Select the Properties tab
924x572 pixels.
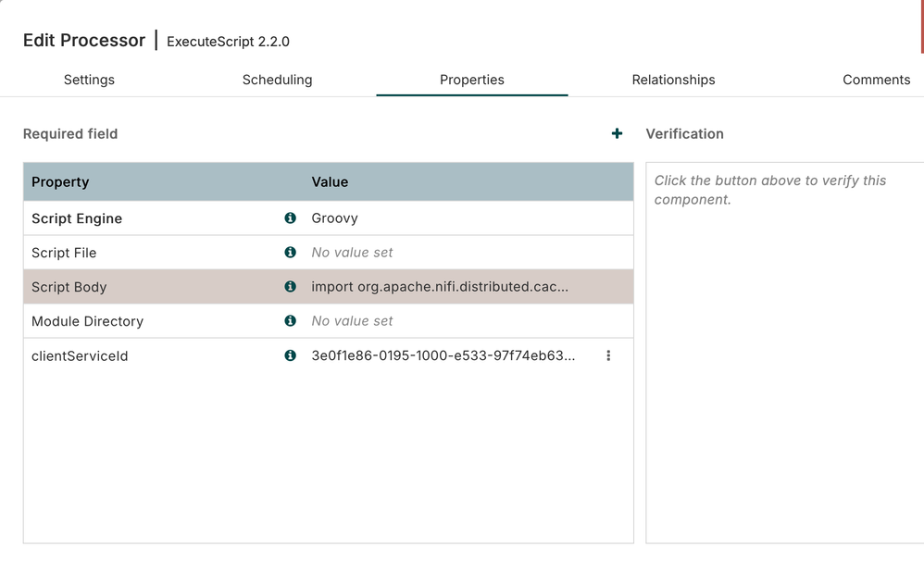point(471,80)
